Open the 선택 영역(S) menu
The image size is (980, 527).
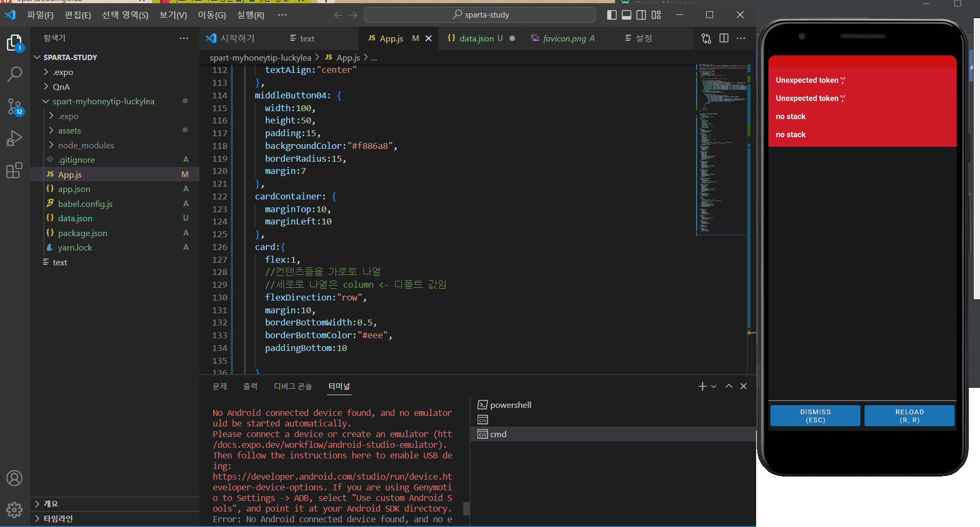click(x=125, y=15)
